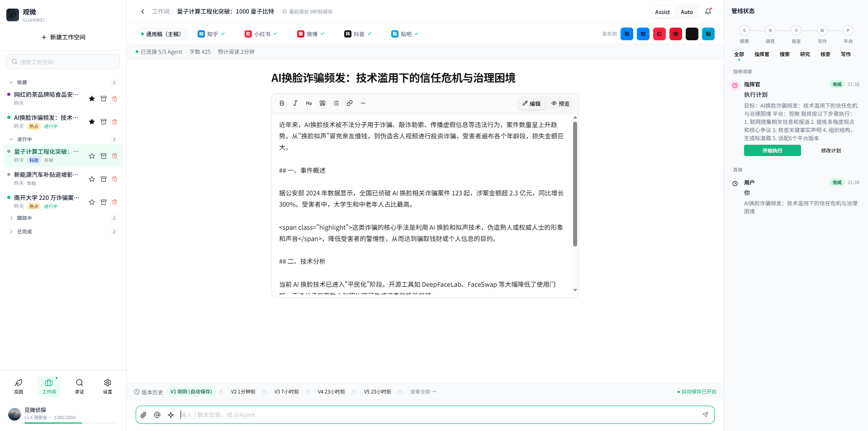Click the 工作间 breadcrumb link
This screenshot has width=868, height=431.
(161, 12)
